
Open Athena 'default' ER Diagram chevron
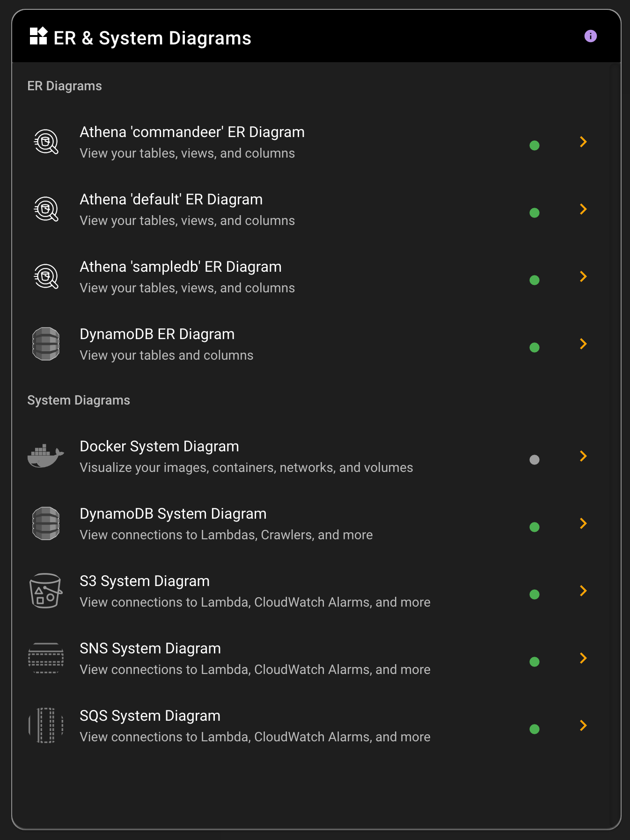pos(583,209)
